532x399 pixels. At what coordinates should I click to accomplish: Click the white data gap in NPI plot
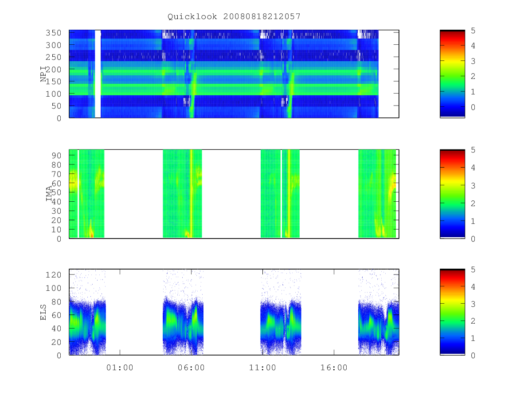tap(98, 74)
